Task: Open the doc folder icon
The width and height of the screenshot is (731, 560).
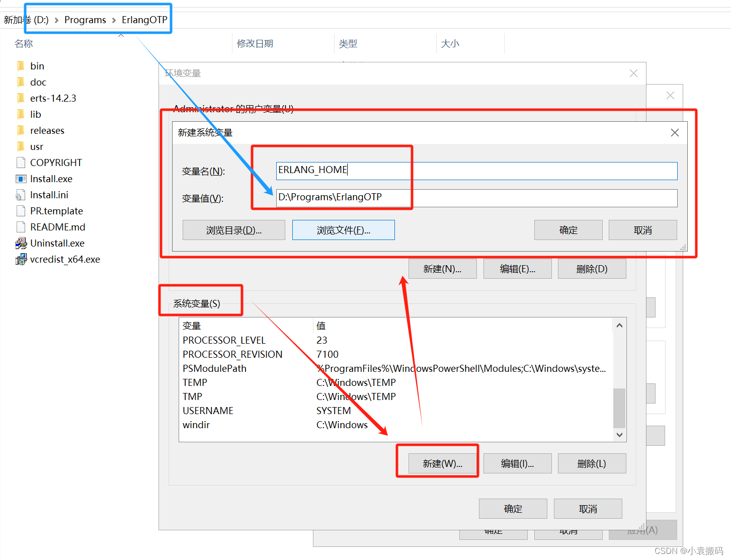Action: point(21,82)
